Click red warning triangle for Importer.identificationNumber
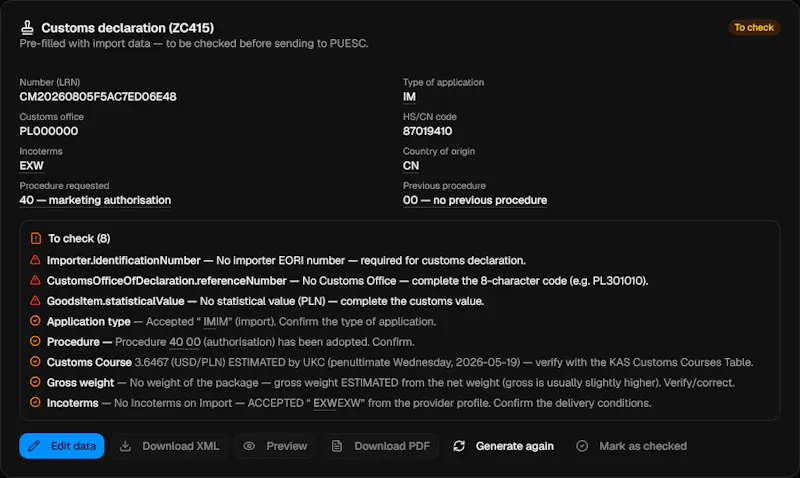 tap(35, 260)
